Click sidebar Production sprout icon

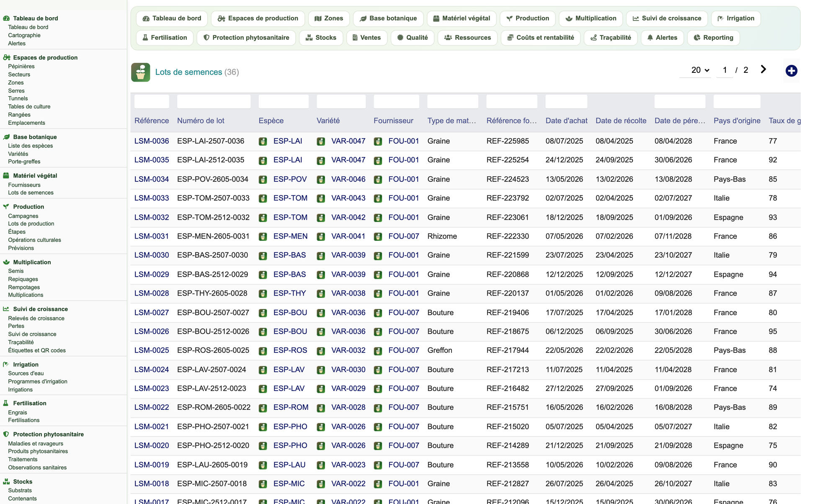(x=6, y=206)
